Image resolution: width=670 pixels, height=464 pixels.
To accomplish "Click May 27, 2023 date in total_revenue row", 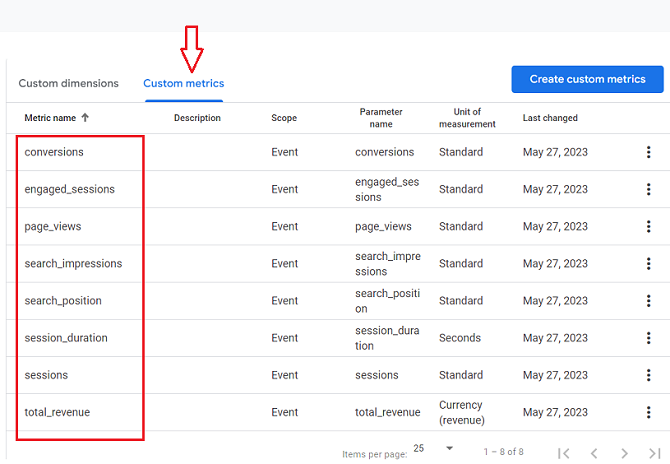I will [555, 412].
